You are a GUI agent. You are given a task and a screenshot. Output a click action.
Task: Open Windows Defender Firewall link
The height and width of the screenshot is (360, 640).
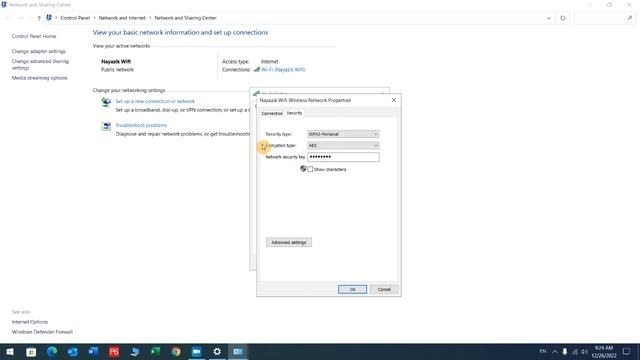tap(42, 332)
